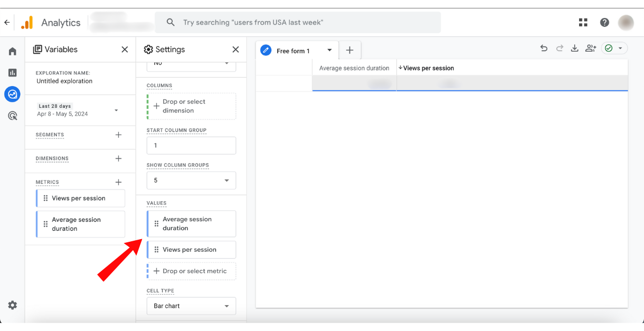Open the Help menu
Image resolution: width=644 pixels, height=331 pixels.
pyautogui.click(x=604, y=22)
